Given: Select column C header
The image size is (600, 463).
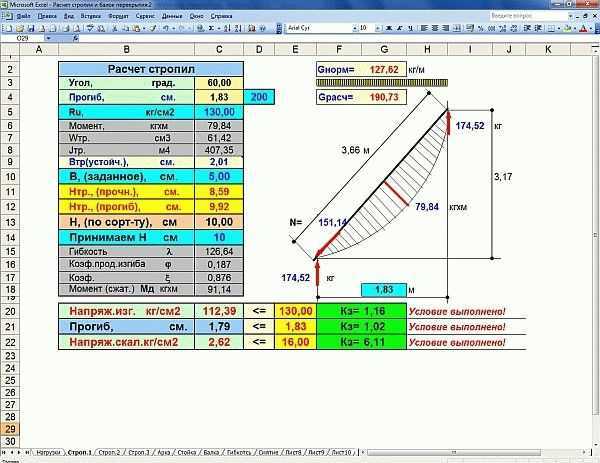Looking at the screenshot, I should tap(219, 49).
